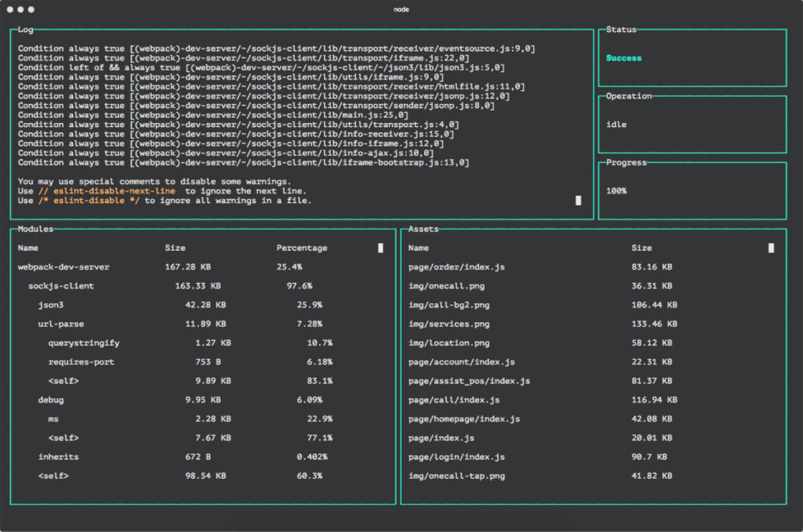Click the Log panel scrollbar handle

pyautogui.click(x=578, y=201)
